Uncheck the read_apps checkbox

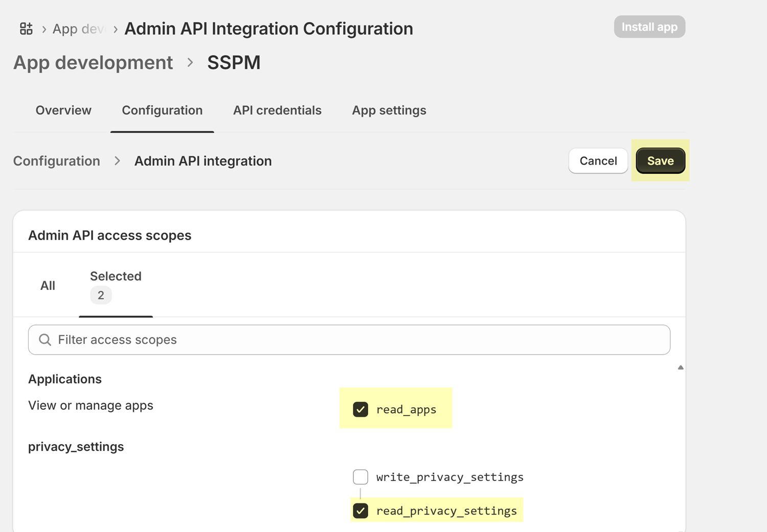coord(360,409)
